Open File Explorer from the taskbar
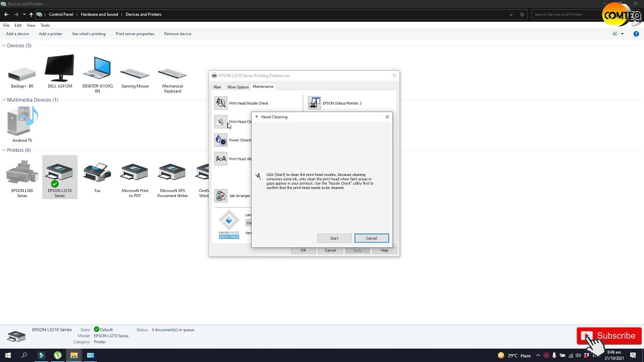This screenshot has width=644, height=362. (x=74, y=355)
